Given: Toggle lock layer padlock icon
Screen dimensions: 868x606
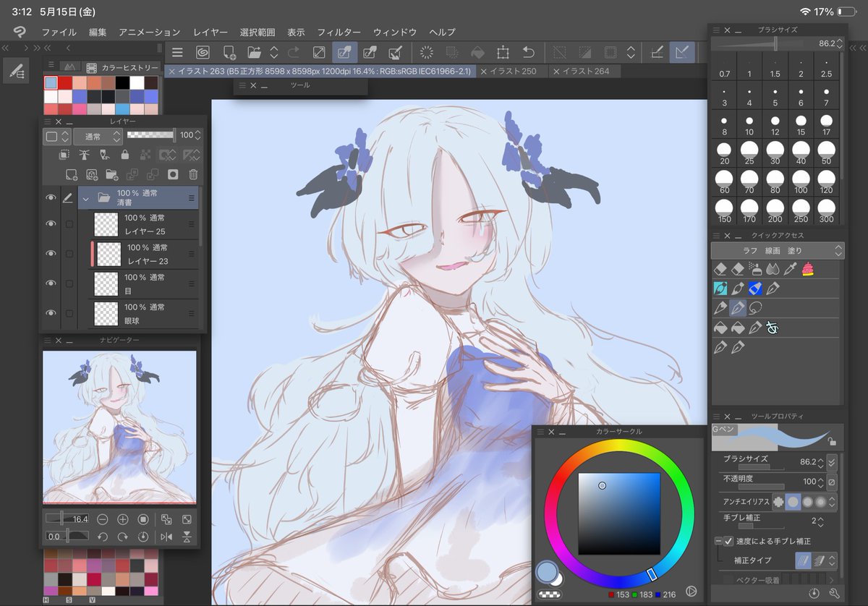Looking at the screenshot, I should click(124, 155).
